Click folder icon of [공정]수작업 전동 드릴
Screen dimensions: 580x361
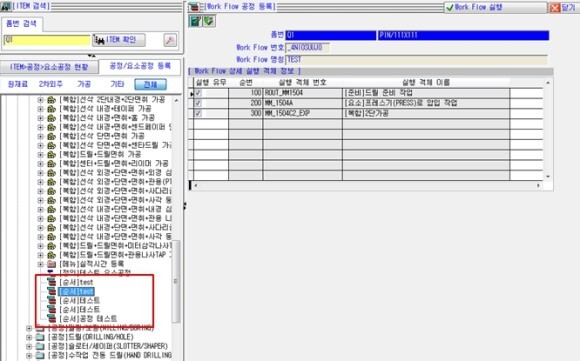point(40,355)
